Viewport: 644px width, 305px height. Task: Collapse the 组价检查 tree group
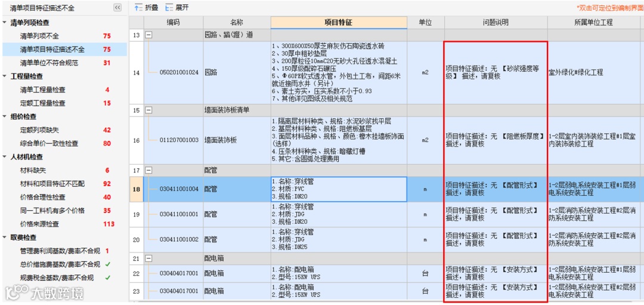4,117
